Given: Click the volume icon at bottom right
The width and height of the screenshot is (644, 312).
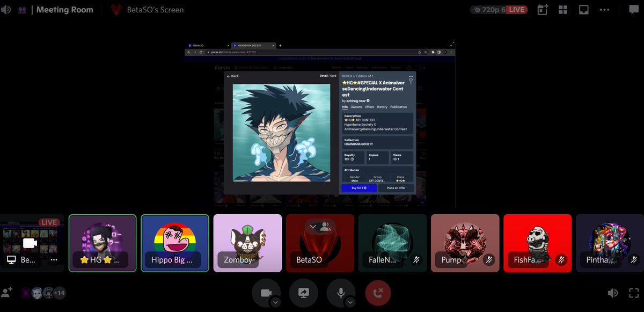Looking at the screenshot, I should [612, 293].
